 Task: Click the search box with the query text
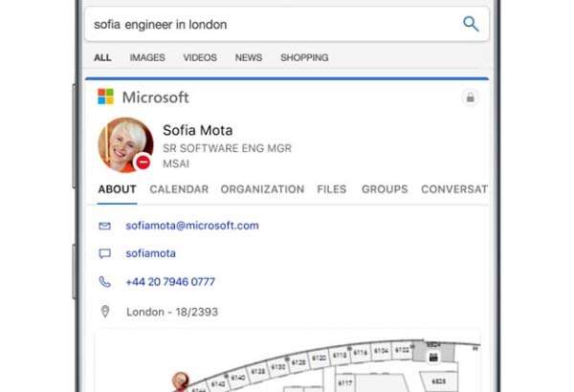click(258, 24)
